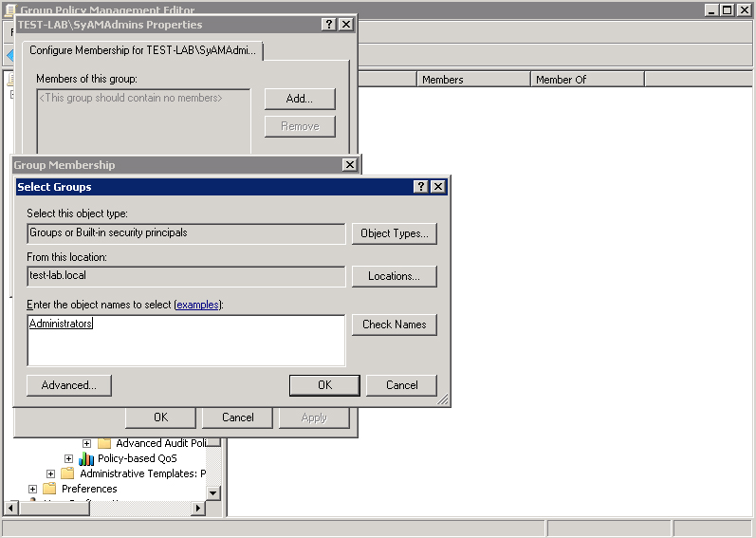Image resolution: width=756 pixels, height=538 pixels.
Task: Click the help icon in Select Groups dialog
Action: tap(421, 187)
